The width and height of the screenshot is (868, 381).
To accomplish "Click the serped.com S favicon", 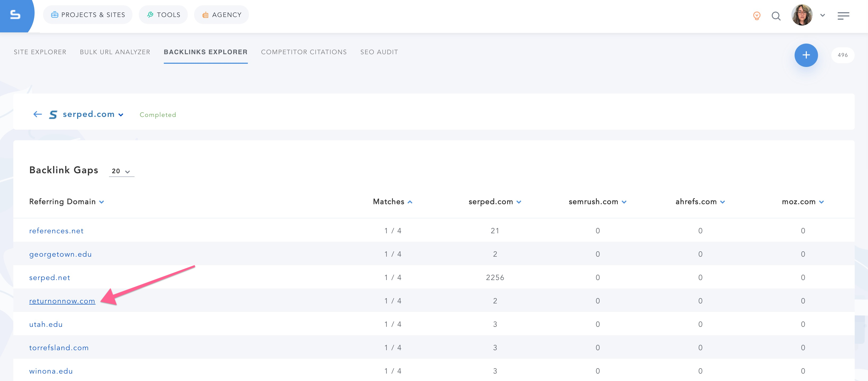I will click(x=53, y=115).
